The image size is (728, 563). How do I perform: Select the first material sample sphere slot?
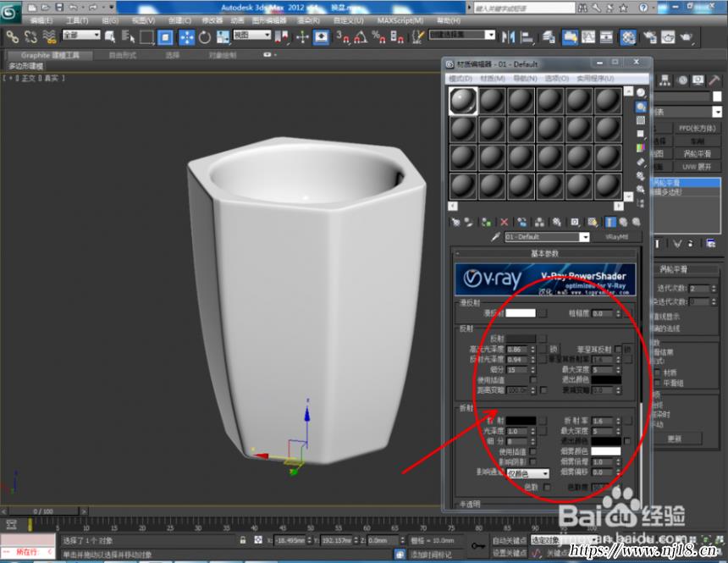coord(463,101)
